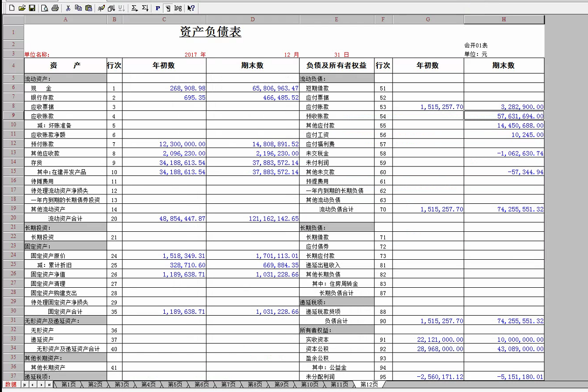Click the 未分配利润 label cell
The height and width of the screenshot is (392, 588).
336,376
